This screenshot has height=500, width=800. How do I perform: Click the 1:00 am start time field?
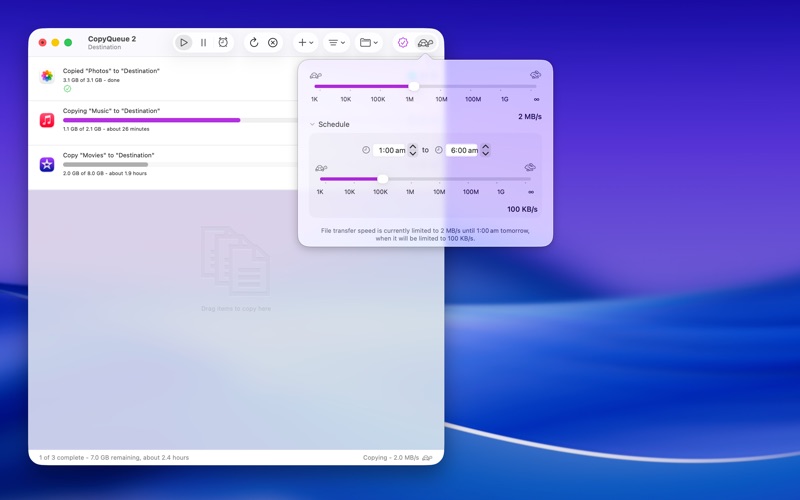(x=390, y=150)
